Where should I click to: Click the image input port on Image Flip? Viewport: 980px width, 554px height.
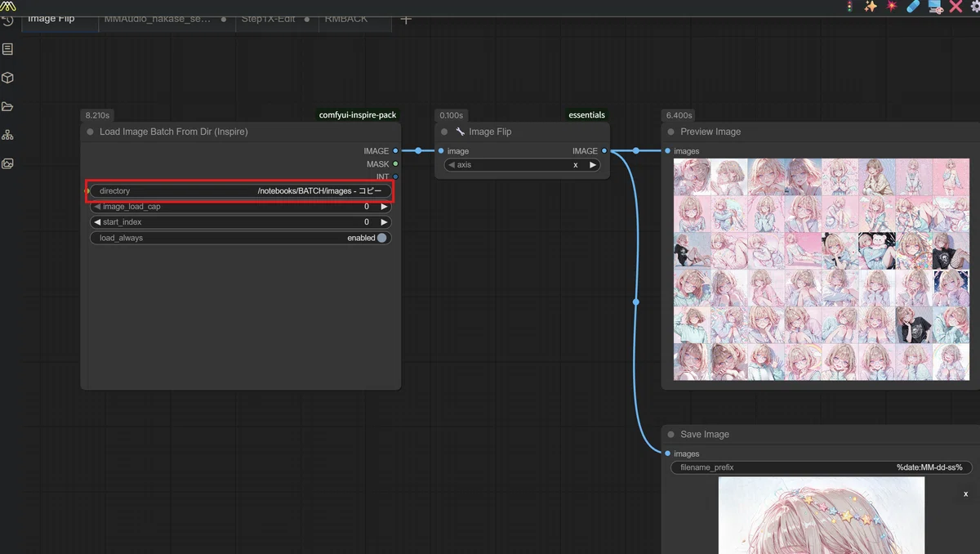point(441,151)
